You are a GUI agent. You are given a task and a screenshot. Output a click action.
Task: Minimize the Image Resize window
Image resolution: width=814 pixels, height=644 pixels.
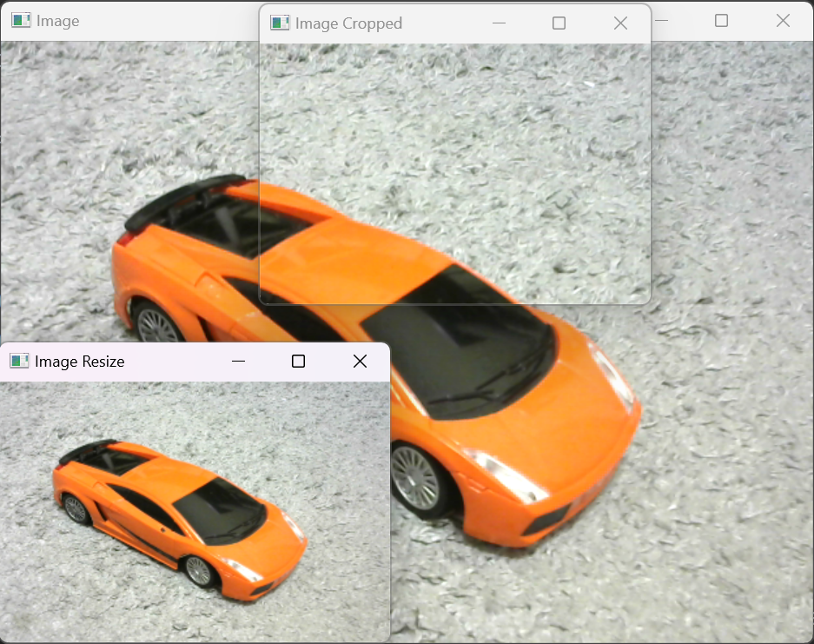[x=238, y=362]
